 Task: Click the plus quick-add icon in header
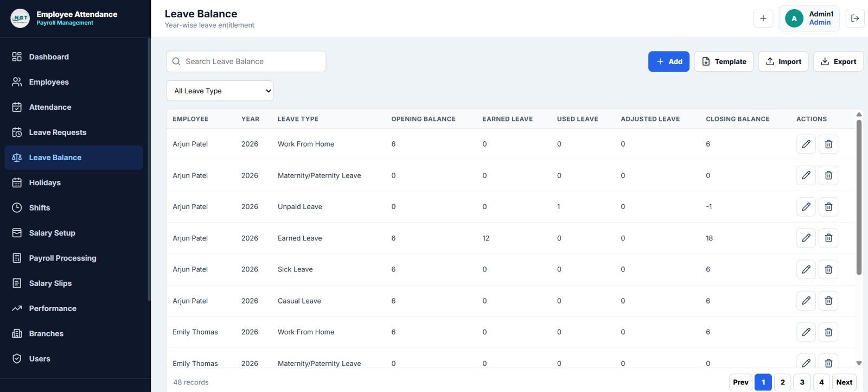tap(763, 18)
